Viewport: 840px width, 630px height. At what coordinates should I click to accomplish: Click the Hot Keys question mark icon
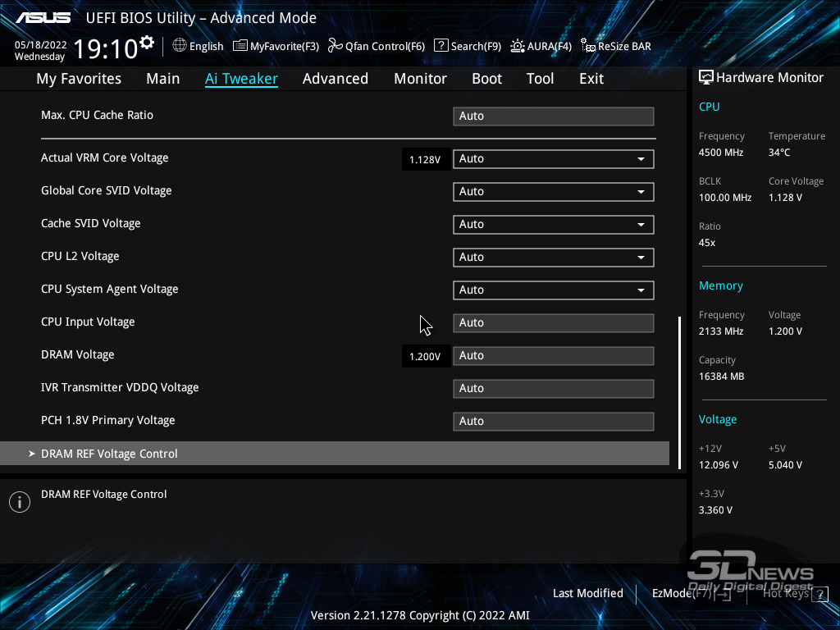819,594
